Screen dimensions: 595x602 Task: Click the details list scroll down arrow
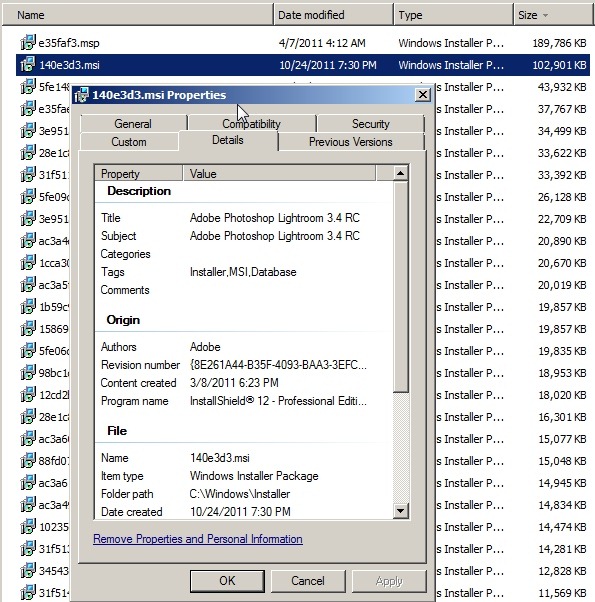(400, 511)
